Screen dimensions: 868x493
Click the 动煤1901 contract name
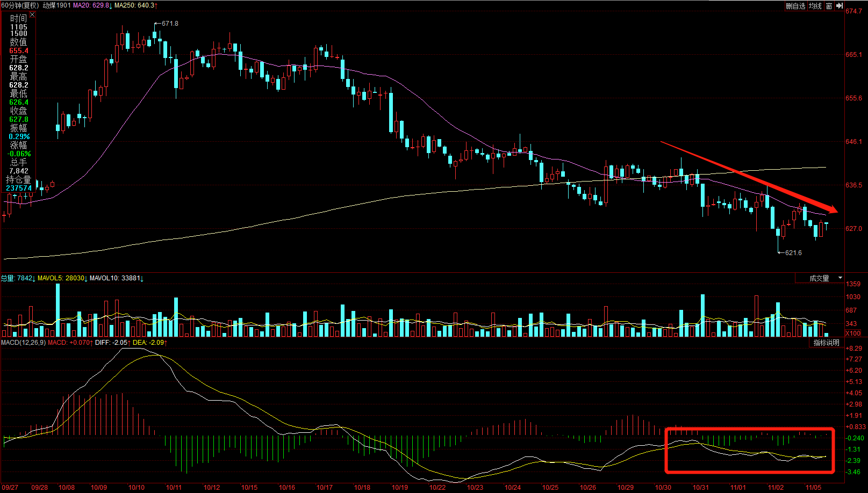click(x=57, y=5)
